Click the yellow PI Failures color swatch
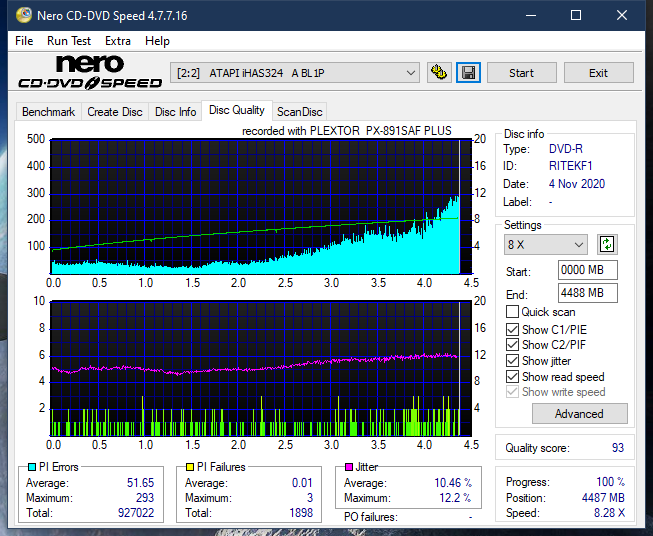 [190, 467]
